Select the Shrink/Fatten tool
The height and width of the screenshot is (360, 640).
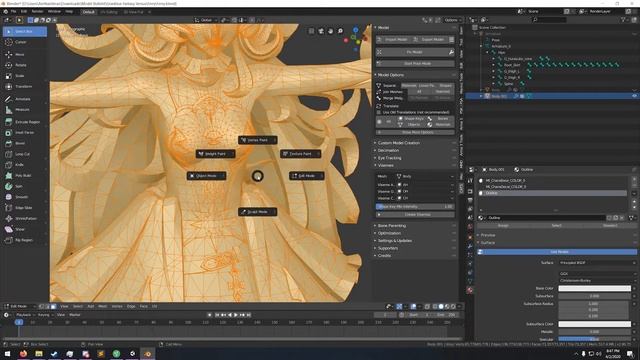pos(24,218)
